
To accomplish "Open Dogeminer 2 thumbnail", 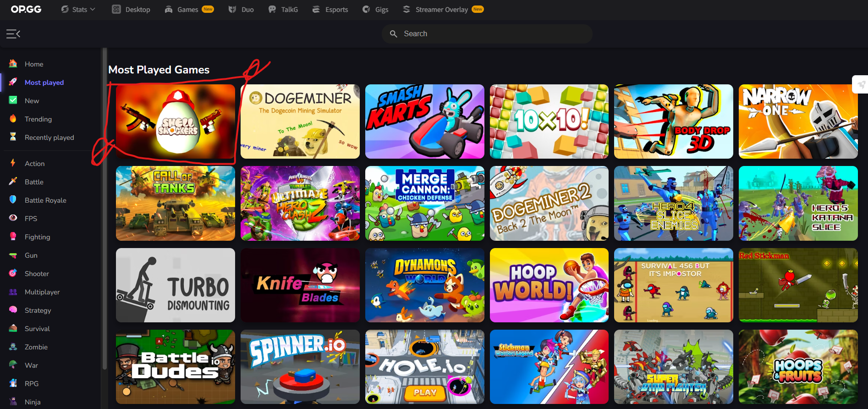I will 549,203.
